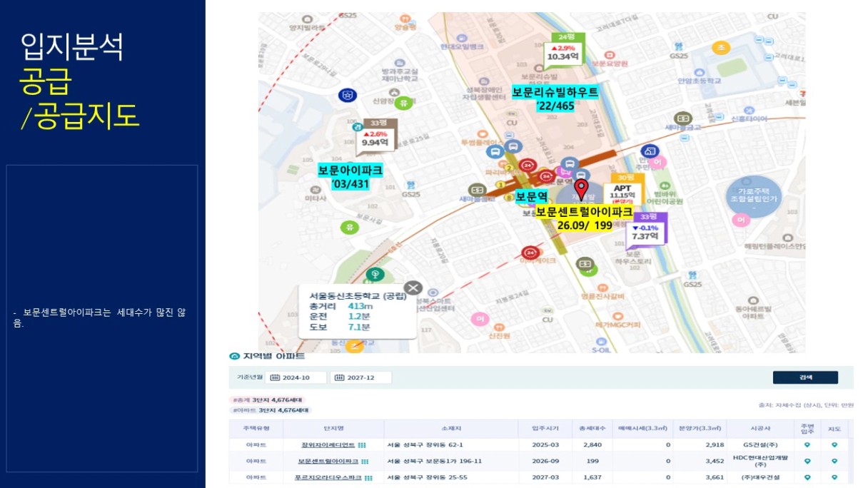
Task: Show 지도 map pin for 푸르지오라디우스파크 row
Action: (x=834, y=477)
